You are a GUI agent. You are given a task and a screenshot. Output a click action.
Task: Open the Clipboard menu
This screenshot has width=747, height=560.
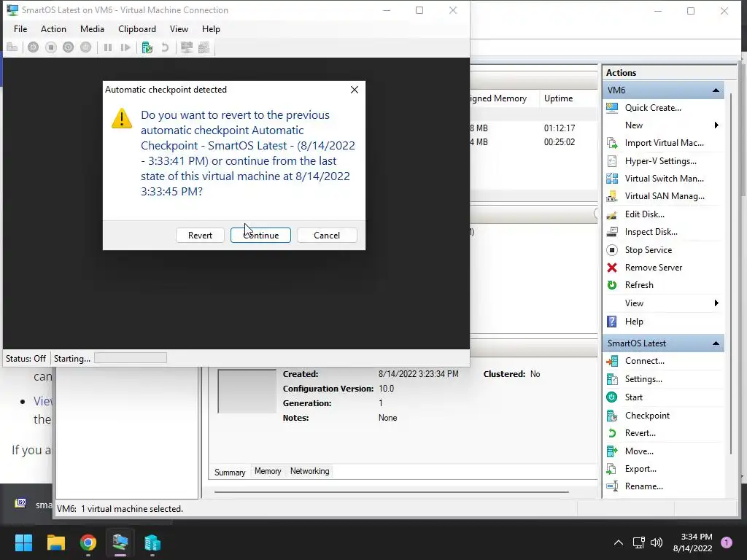pyautogui.click(x=136, y=29)
